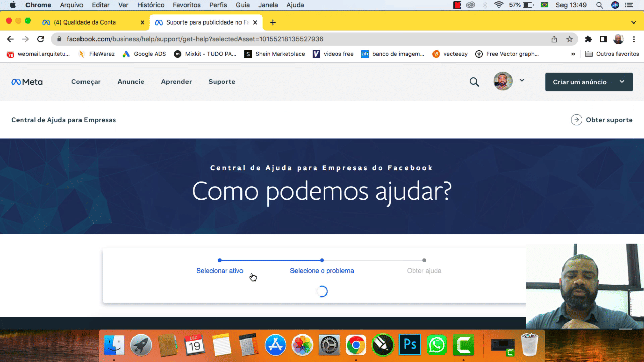Open the Histórico menu in menu bar
644x362 pixels.
151,5
